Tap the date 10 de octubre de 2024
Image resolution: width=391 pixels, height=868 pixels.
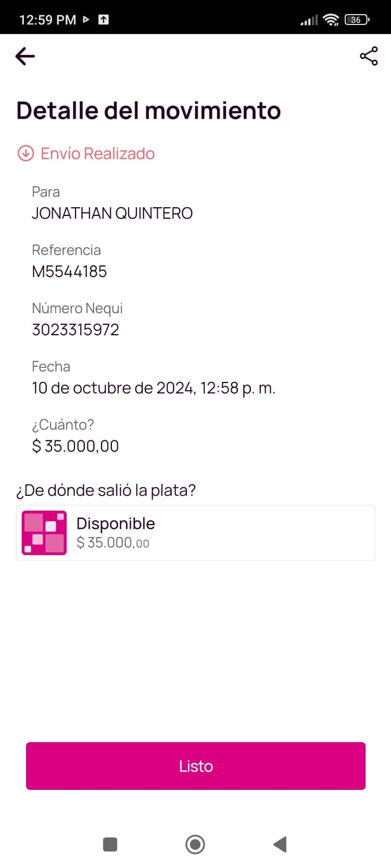click(113, 388)
